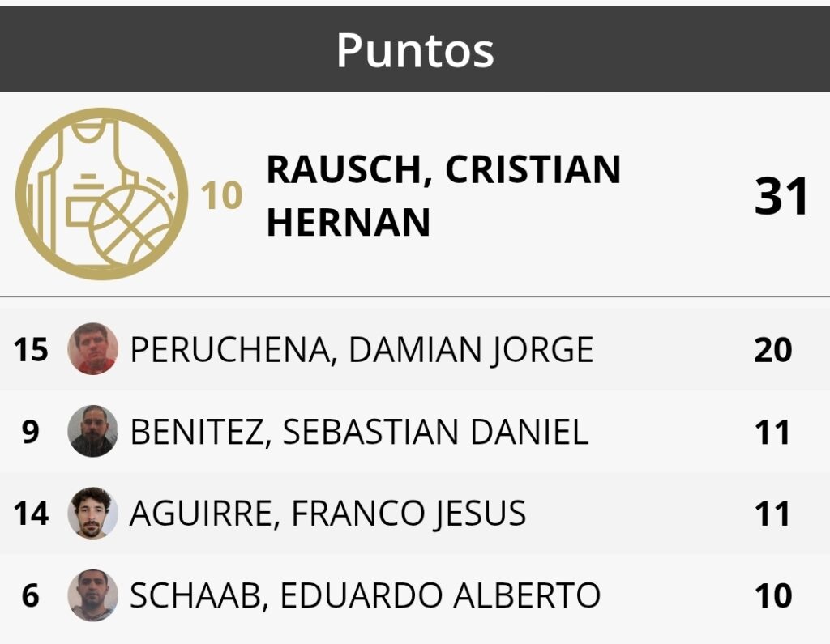Click jersey number 15 in Peruchena row
Viewport: 830px width, 644px height.
[31, 350]
